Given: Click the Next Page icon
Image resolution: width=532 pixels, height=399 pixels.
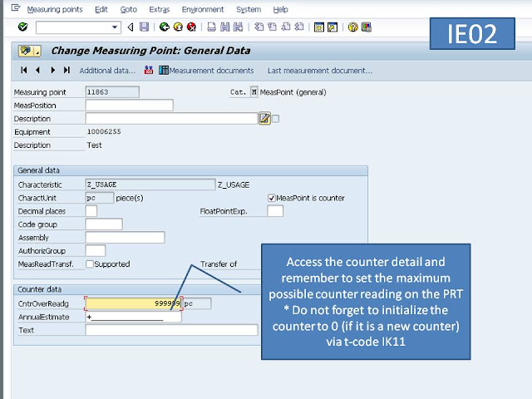Looking at the screenshot, I should tap(286, 27).
